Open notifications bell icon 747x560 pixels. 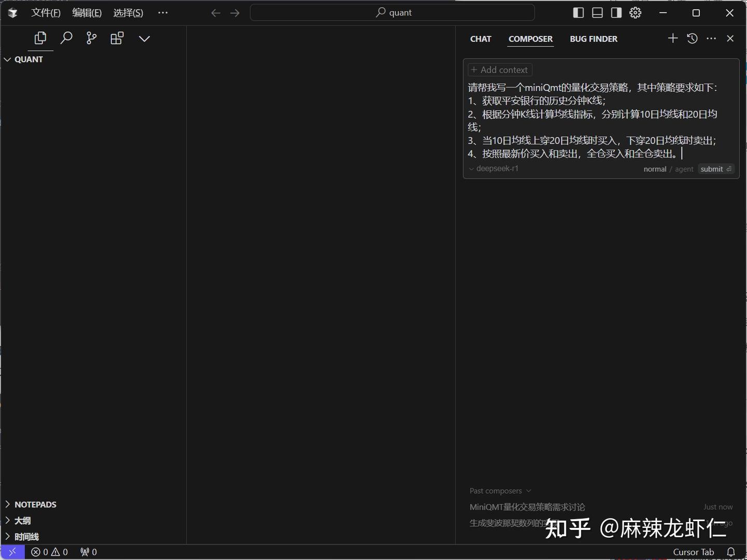(731, 552)
